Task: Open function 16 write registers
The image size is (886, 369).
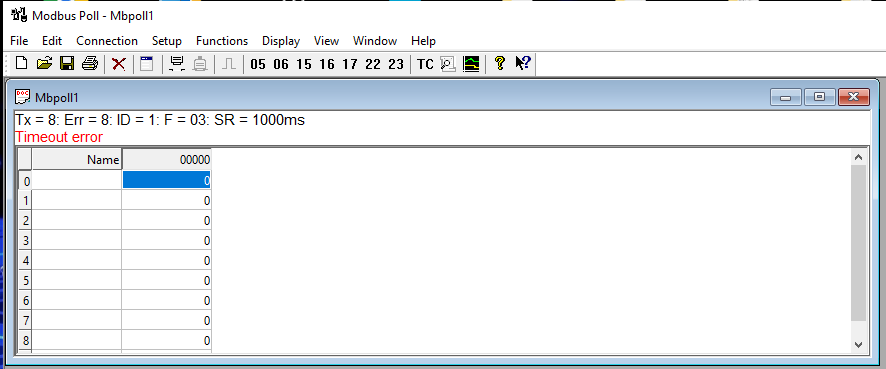Action: point(327,64)
